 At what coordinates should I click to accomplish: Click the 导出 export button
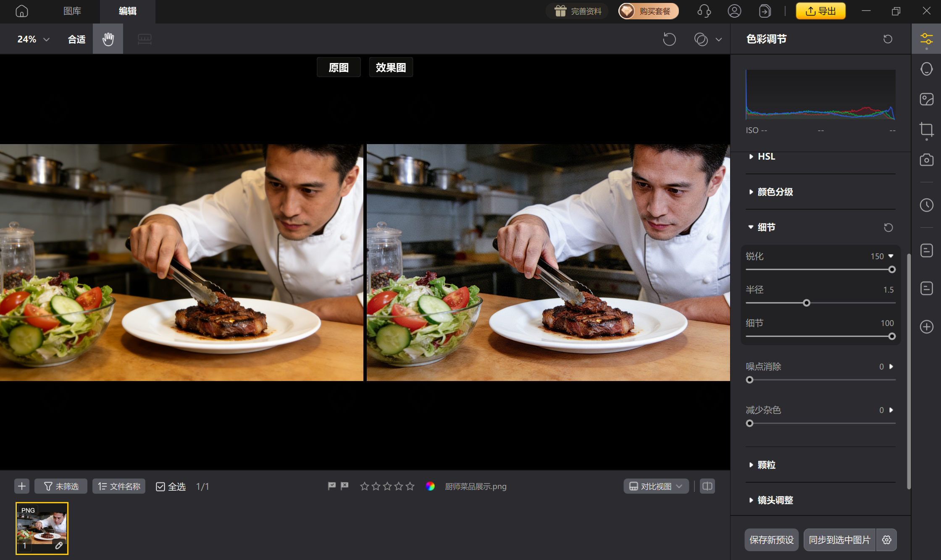[820, 11]
